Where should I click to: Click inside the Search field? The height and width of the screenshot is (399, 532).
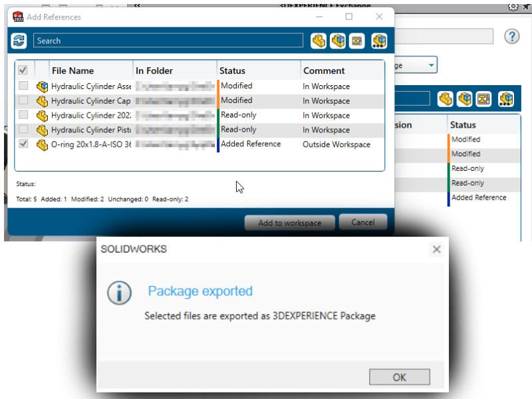point(166,41)
